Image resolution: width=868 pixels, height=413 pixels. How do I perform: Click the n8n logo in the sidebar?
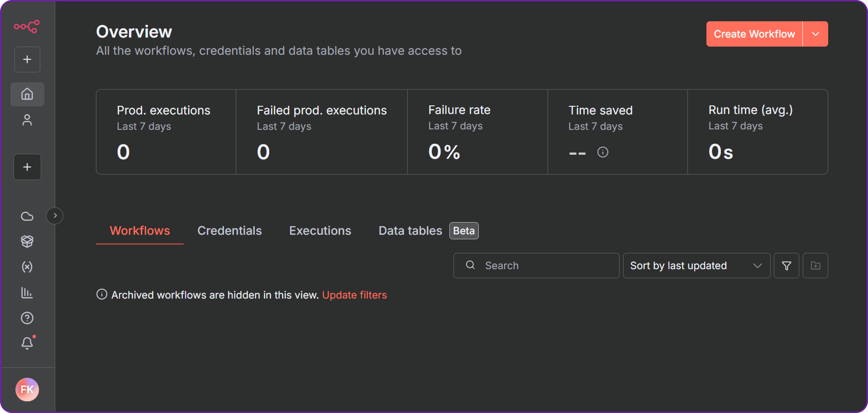[27, 27]
